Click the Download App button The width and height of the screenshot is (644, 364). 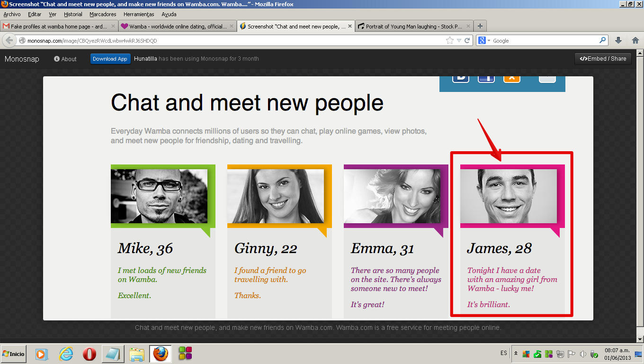tap(110, 59)
